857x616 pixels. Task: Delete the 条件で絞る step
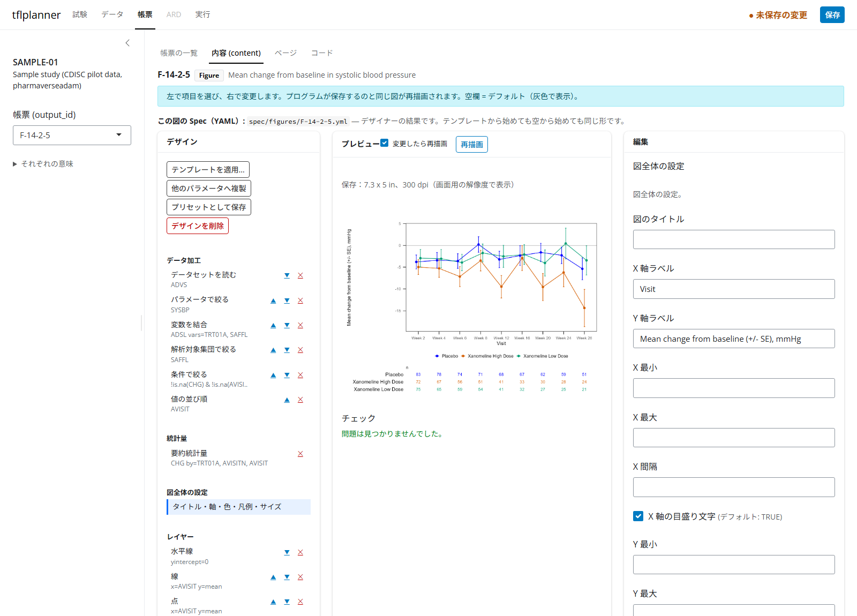[300, 375]
